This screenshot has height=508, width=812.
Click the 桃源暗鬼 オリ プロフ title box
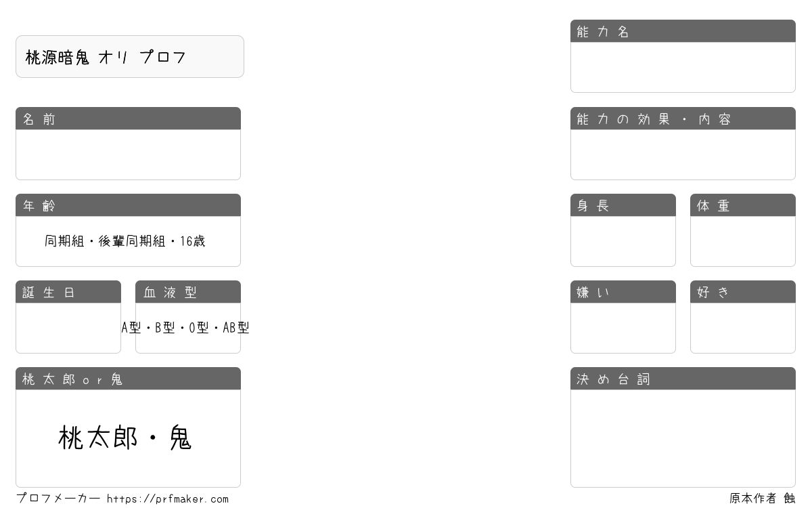click(x=130, y=57)
